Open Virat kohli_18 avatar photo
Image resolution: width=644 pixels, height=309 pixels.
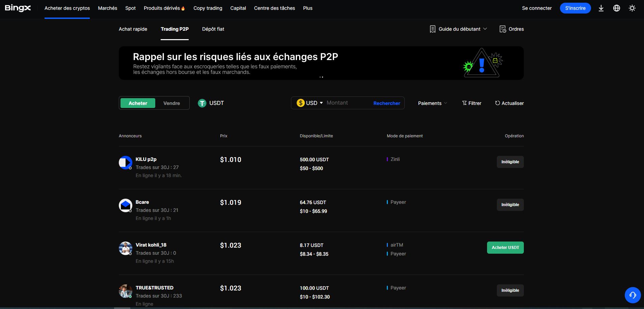tap(126, 248)
